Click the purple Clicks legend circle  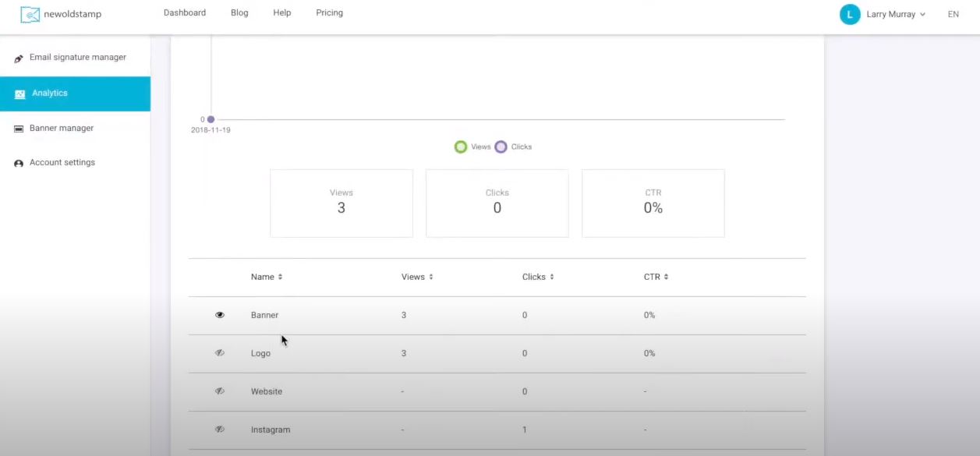501,147
